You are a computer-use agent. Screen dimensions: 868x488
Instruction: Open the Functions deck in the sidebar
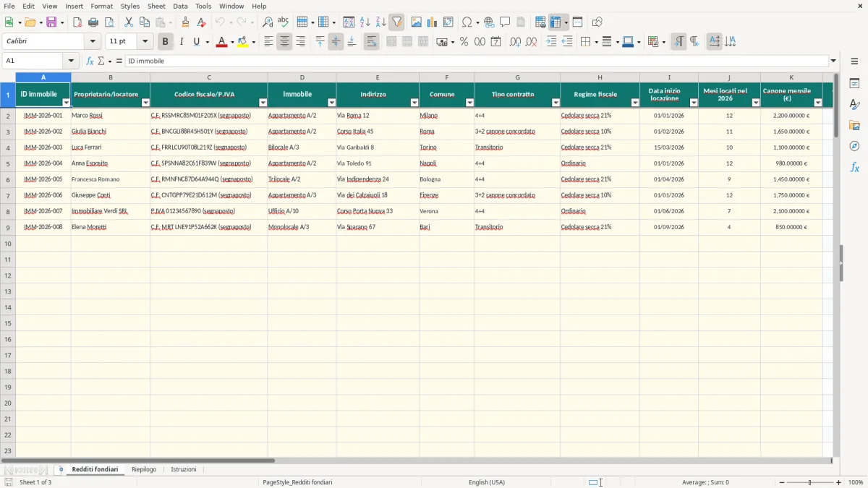[x=854, y=167]
